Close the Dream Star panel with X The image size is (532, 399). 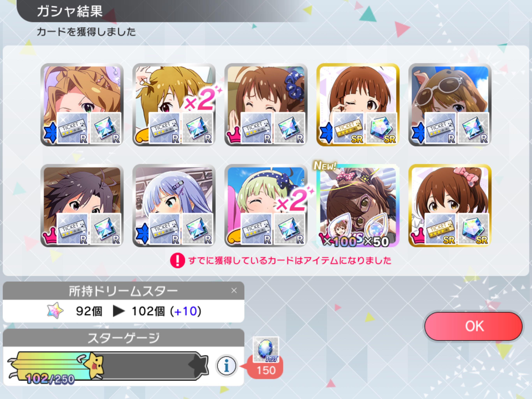[x=234, y=290]
